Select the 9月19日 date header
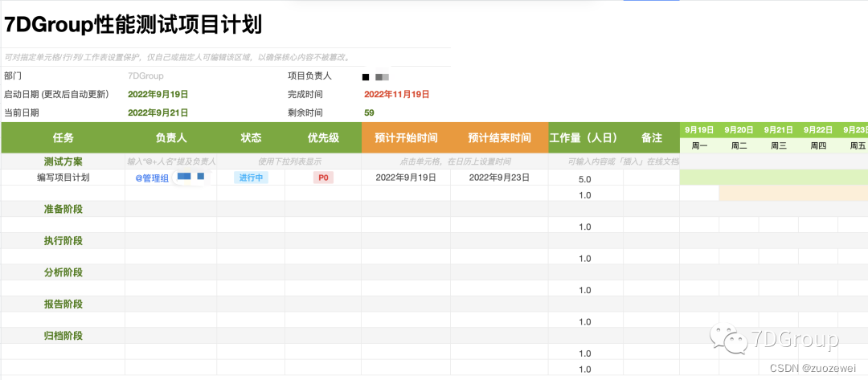Image resolution: width=868 pixels, height=380 pixels. click(699, 130)
